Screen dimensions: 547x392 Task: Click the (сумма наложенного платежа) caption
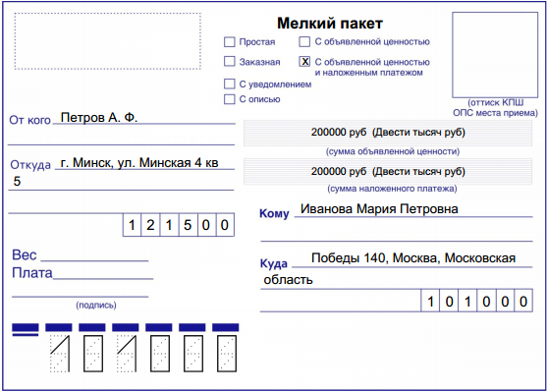(392, 189)
